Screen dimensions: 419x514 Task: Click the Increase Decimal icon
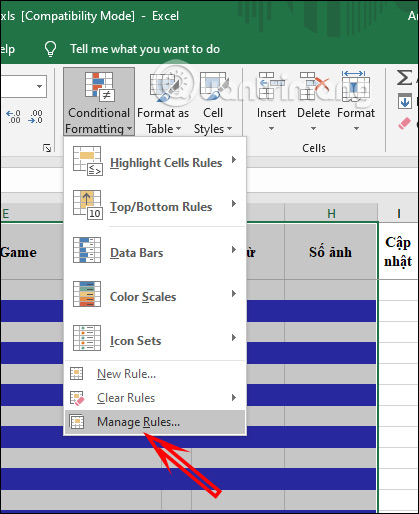[13, 117]
